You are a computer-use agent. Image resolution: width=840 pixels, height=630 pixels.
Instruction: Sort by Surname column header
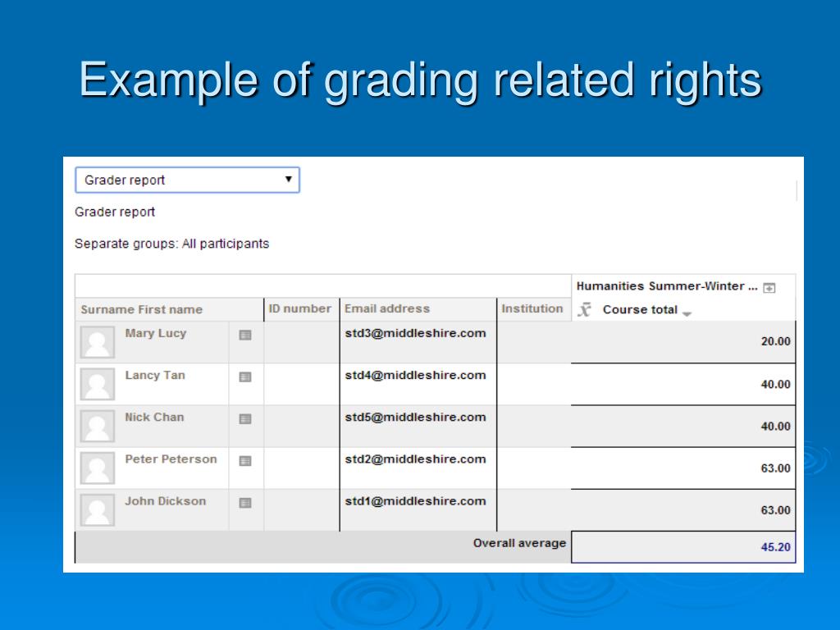click(107, 309)
